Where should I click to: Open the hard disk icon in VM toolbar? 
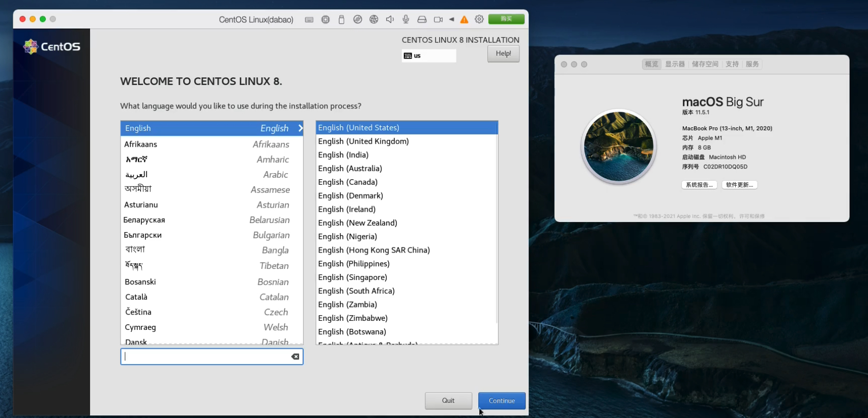pyautogui.click(x=422, y=19)
